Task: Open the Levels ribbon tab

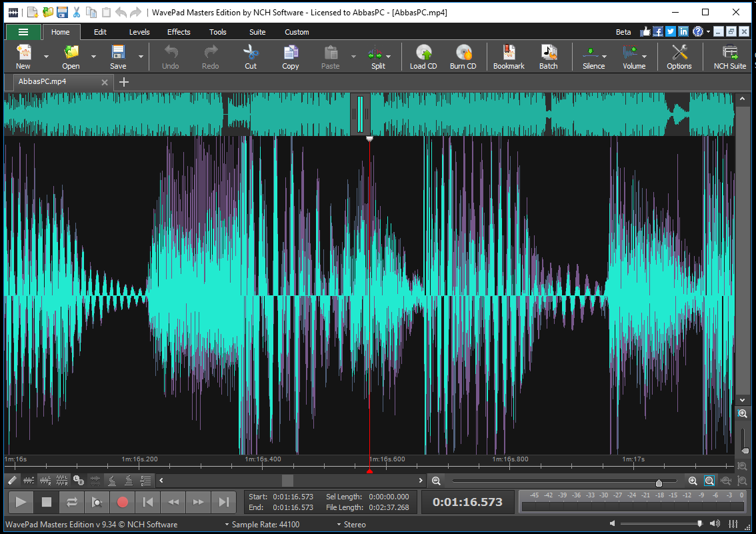Action: point(139,32)
